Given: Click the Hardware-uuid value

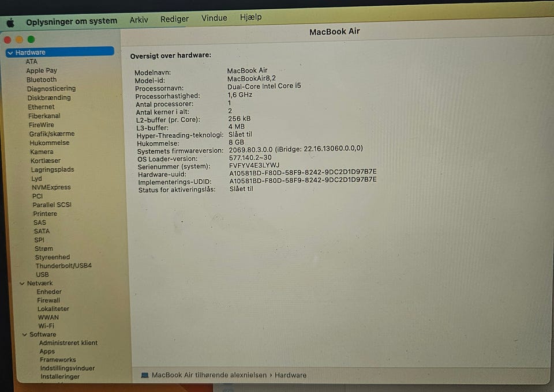Looking at the screenshot, I should click(303, 172).
